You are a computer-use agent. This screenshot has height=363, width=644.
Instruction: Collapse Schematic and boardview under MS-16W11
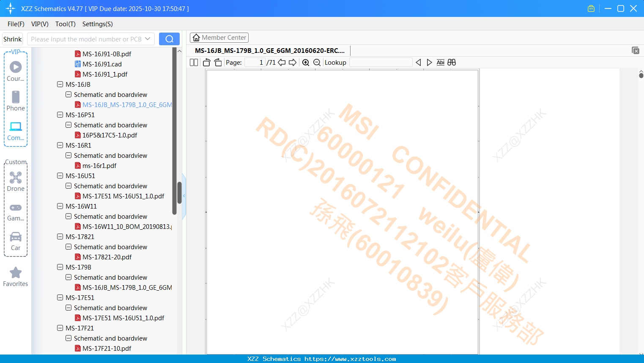69,216
